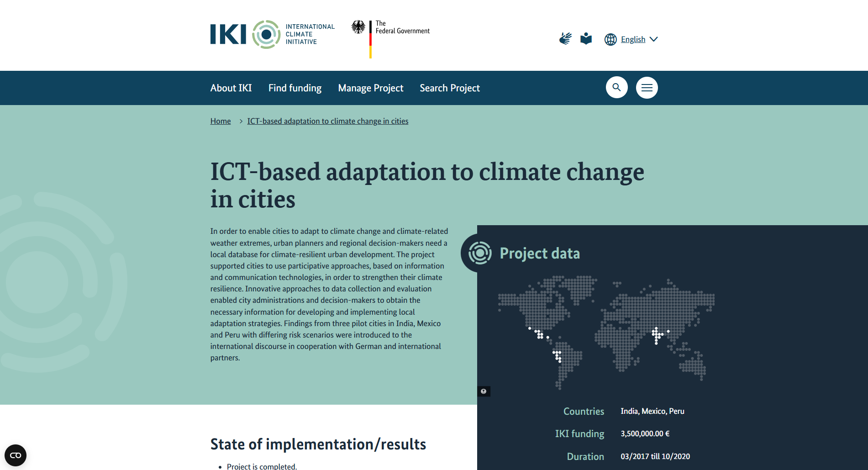868x470 pixels.
Task: Open the search magnifier button
Action: (616, 87)
